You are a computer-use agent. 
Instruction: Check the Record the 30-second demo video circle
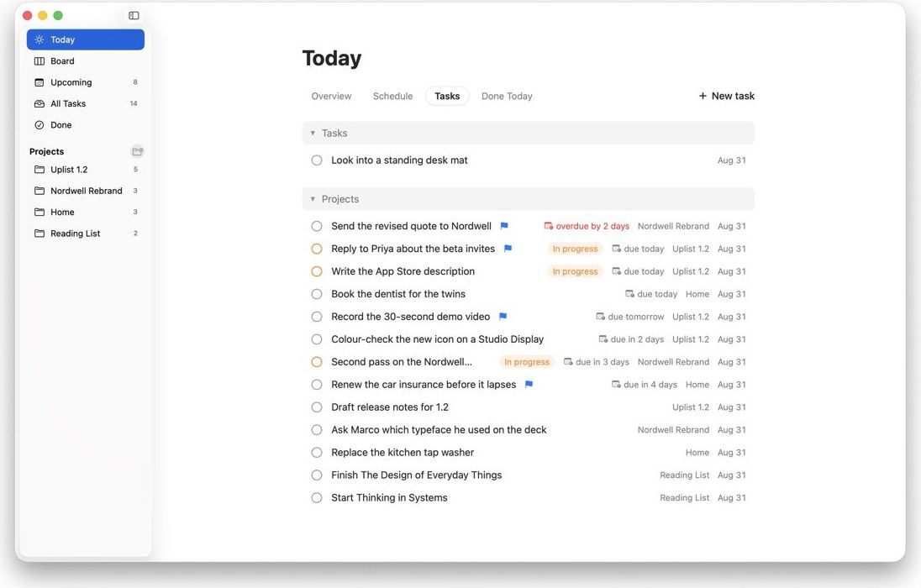[x=317, y=317]
